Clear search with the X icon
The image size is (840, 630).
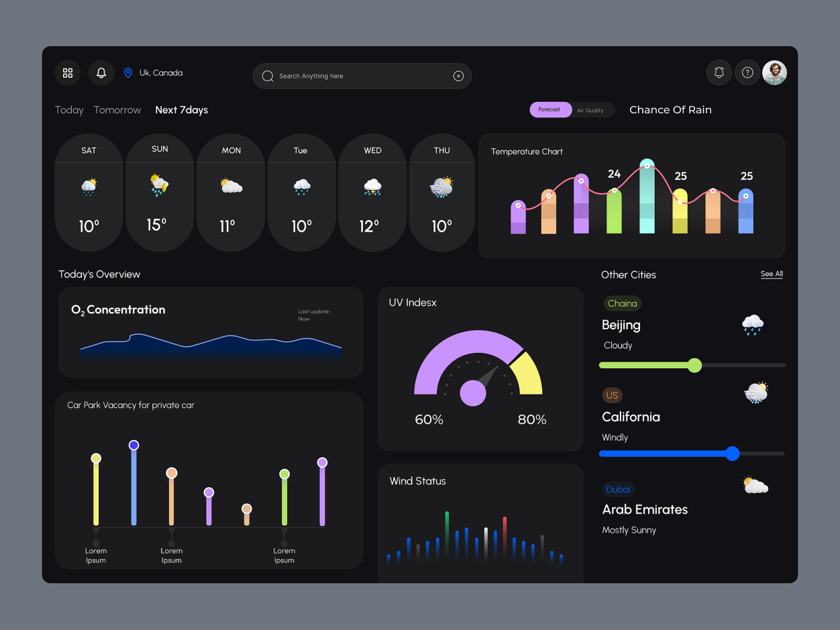(x=458, y=76)
